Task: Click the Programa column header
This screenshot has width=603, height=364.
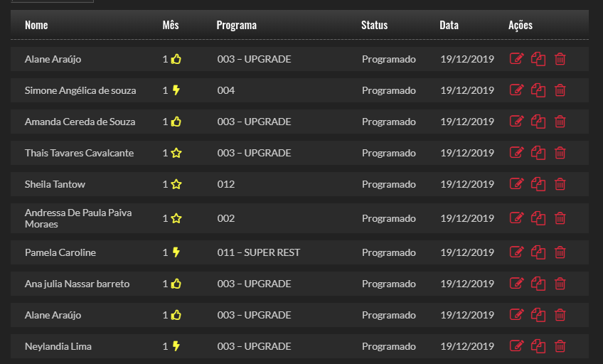Action: (x=236, y=25)
